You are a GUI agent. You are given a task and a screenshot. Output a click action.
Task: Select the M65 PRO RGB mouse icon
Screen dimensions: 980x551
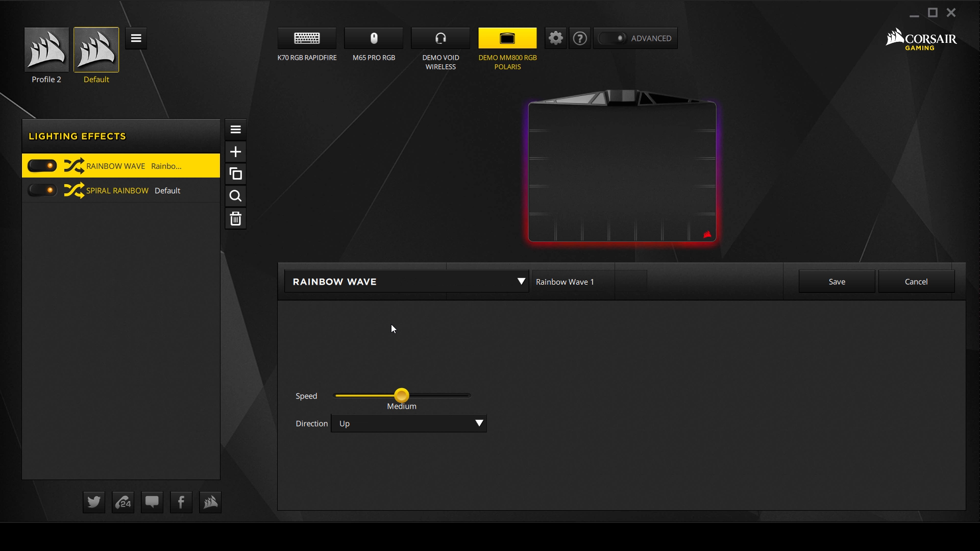click(374, 38)
